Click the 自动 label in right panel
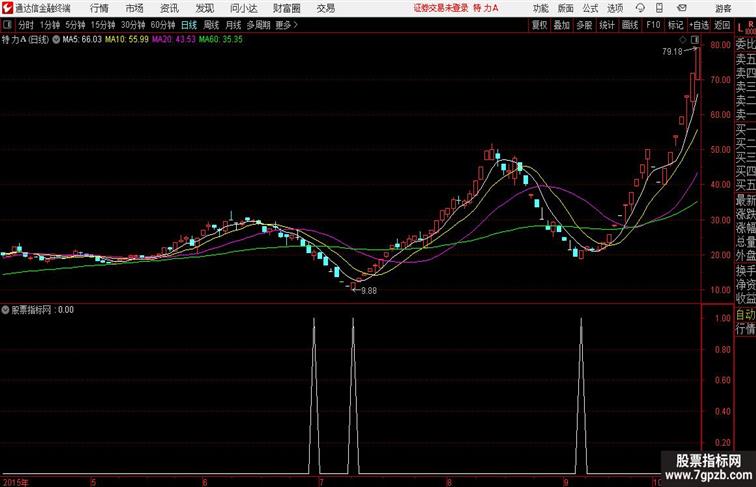 745,314
